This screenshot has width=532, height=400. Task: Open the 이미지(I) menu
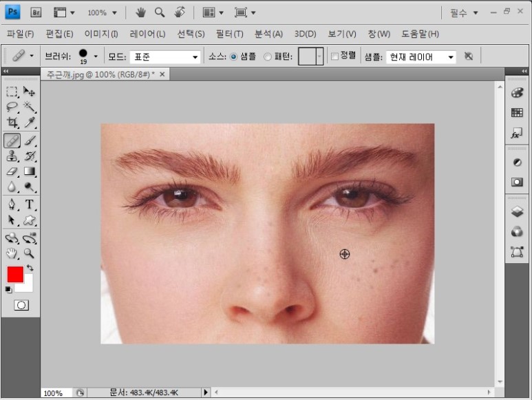(100, 34)
